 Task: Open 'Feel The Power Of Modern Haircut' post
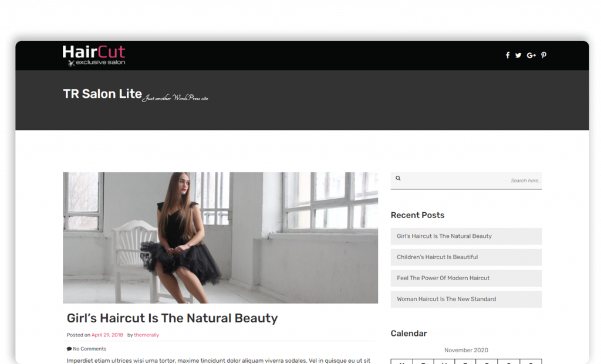466,278
